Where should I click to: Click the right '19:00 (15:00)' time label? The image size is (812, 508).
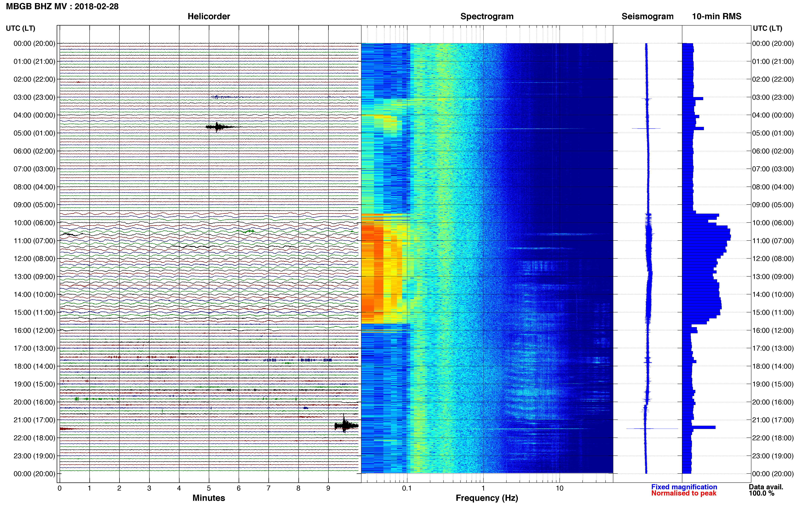(773, 384)
